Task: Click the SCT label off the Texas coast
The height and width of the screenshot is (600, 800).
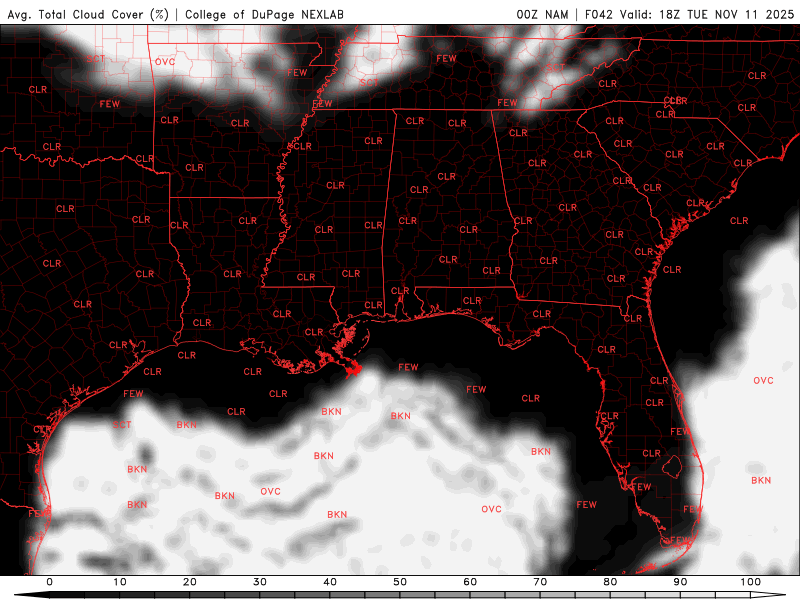Action: (122, 424)
